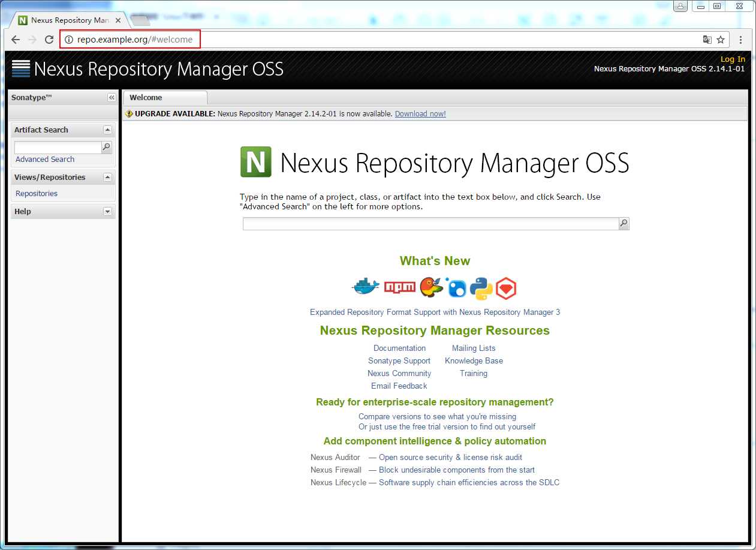The width and height of the screenshot is (756, 550).
Task: Open the Sonatype Support link
Action: pyautogui.click(x=399, y=360)
